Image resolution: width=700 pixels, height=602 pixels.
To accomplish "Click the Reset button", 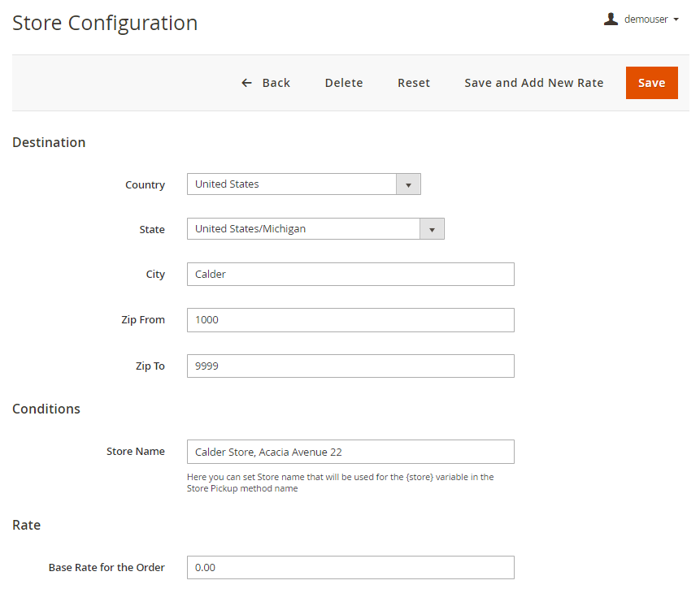I will pos(414,83).
